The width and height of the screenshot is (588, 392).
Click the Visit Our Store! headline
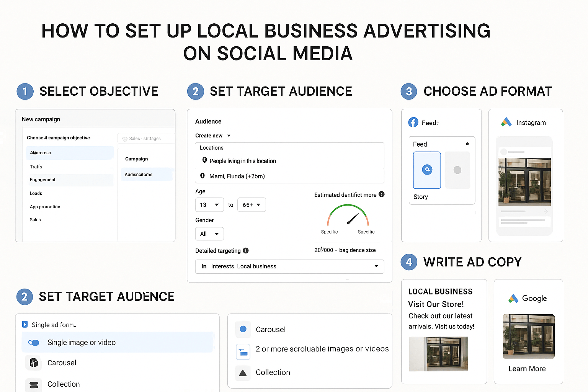(x=436, y=304)
